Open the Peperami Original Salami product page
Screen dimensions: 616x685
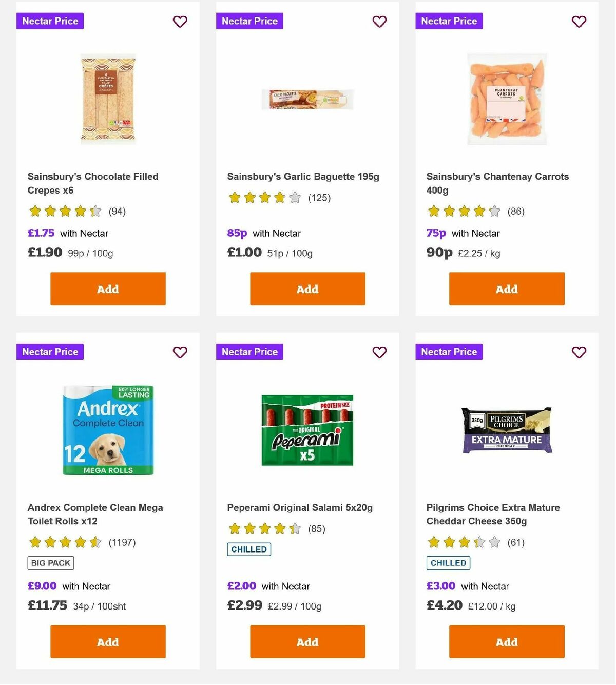[x=300, y=507]
